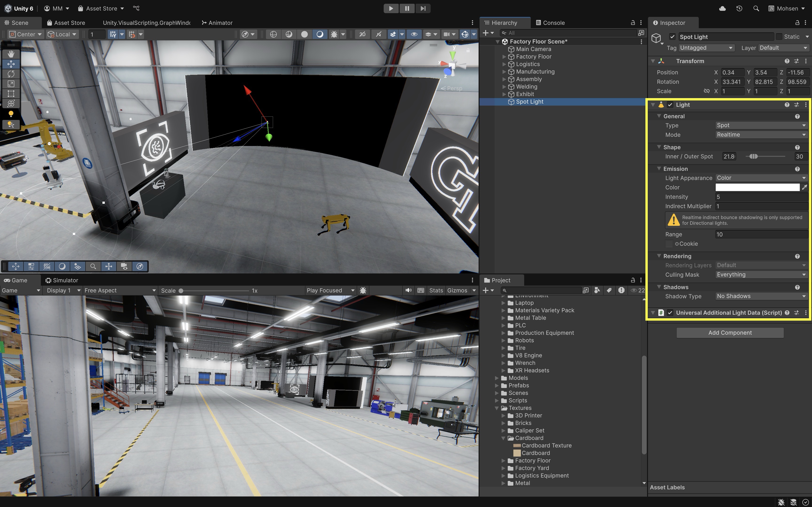Select the Hand view tool
Image resolution: width=812 pixels, height=507 pixels.
tap(11, 54)
